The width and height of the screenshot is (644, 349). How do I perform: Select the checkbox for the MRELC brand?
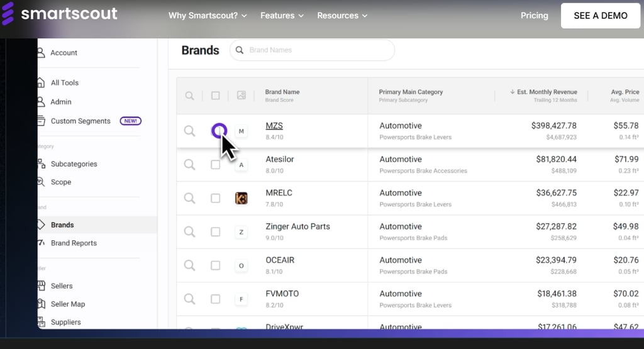click(215, 198)
